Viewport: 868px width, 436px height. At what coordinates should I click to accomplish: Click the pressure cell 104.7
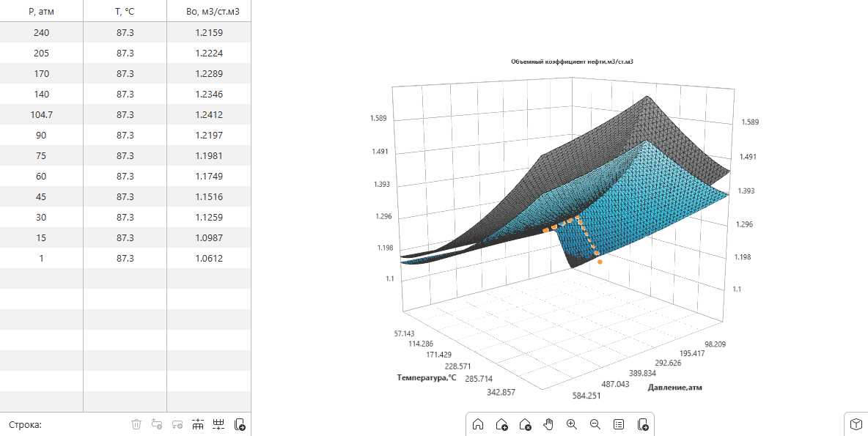tap(42, 114)
